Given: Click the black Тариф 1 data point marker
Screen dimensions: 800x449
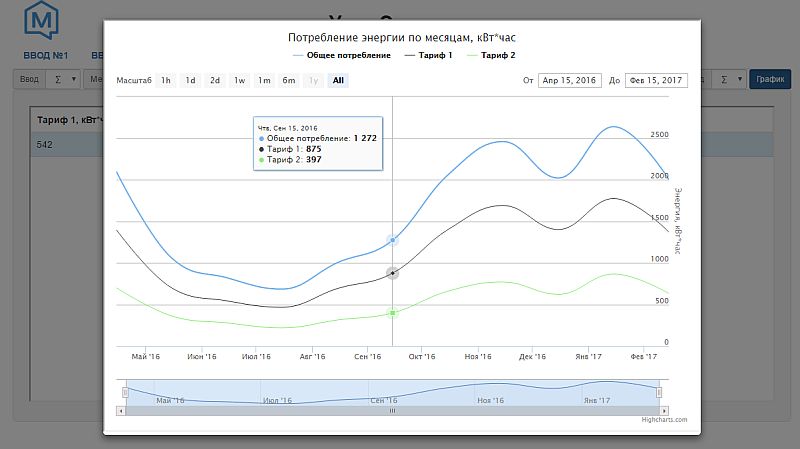Looking at the screenshot, I should click(393, 272).
